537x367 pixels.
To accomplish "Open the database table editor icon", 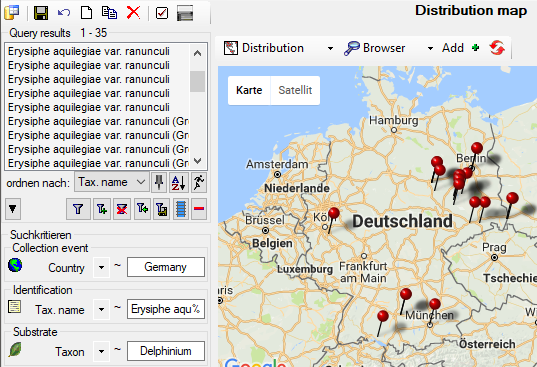I will tap(12, 13).
